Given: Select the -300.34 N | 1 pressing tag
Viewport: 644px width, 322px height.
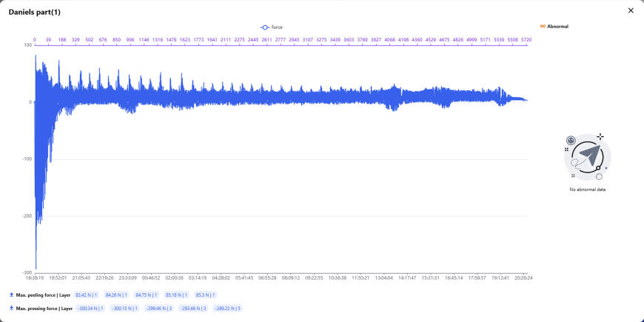Looking at the screenshot, I should point(91,308).
